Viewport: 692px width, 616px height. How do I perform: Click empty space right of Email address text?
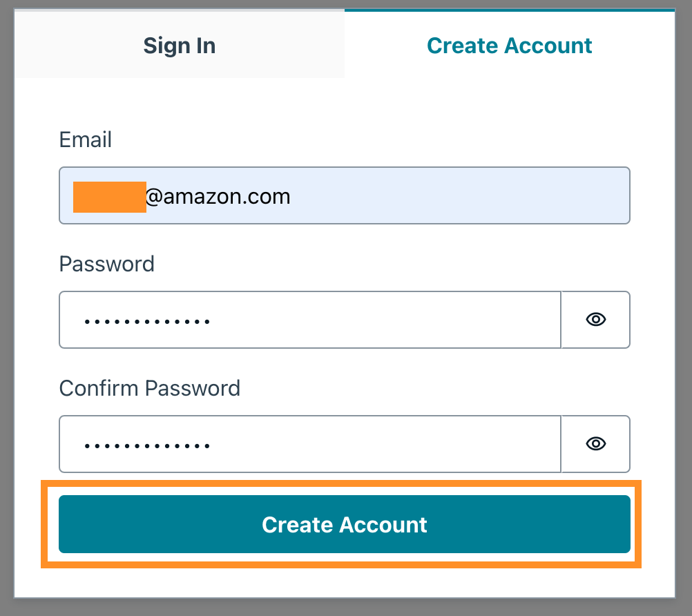point(459,195)
